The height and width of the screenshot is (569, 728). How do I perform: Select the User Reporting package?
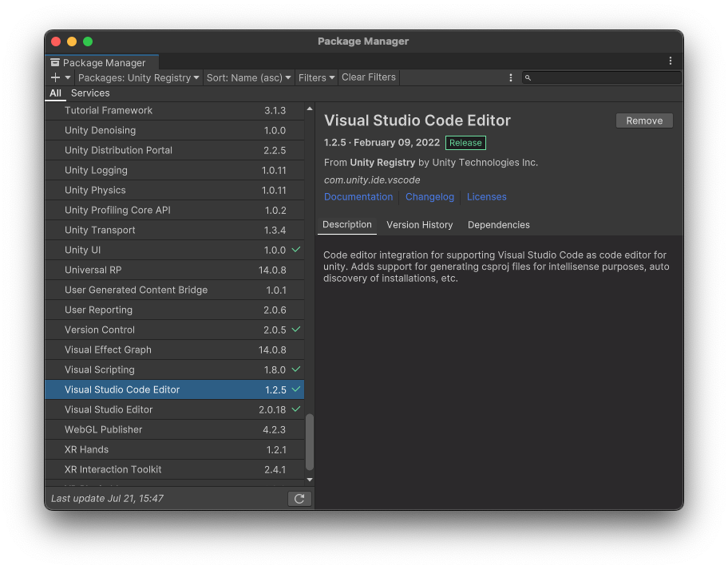175,310
